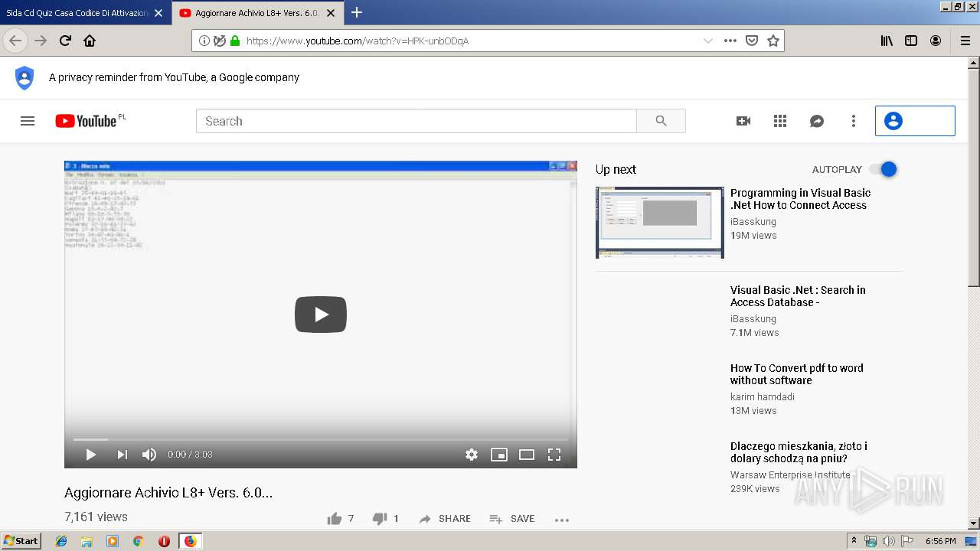The width and height of the screenshot is (980, 551).
Task: Open the address bar history dropdown
Action: [x=708, y=41]
